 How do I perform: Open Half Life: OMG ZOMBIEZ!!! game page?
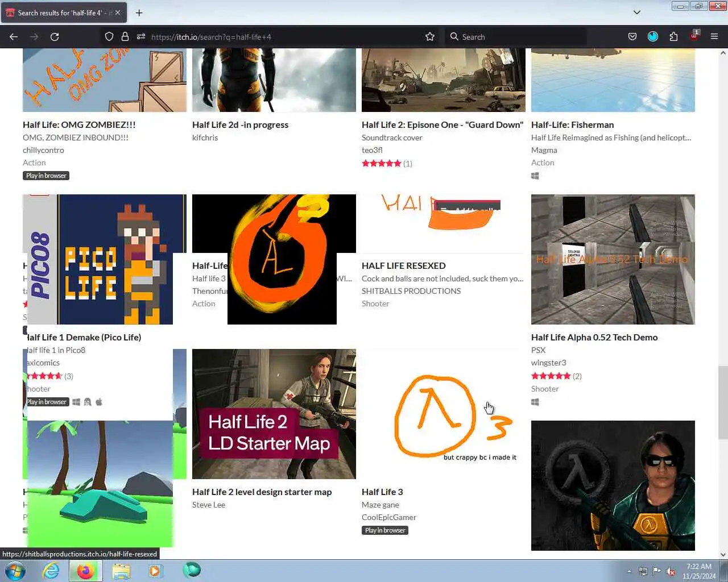[79, 124]
